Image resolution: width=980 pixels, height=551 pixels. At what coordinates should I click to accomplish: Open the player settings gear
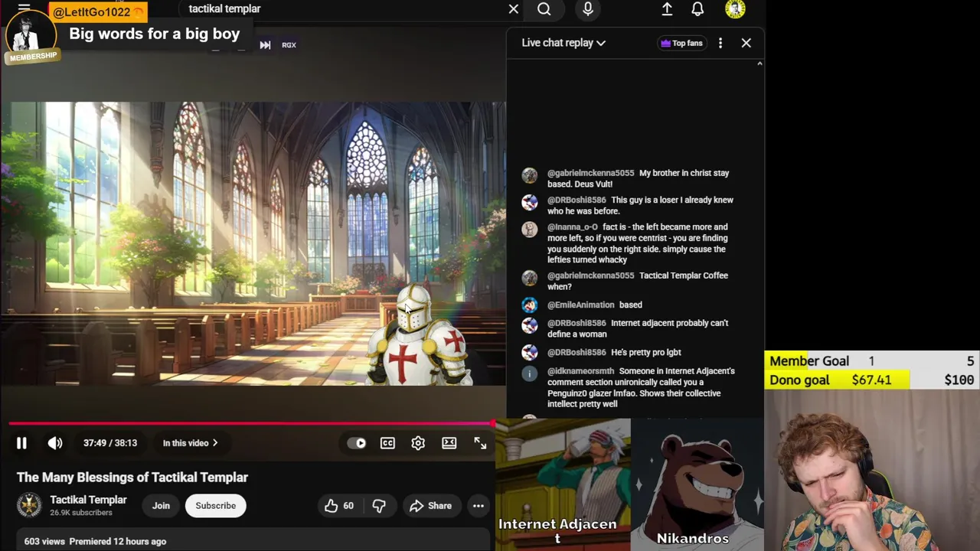[418, 443]
